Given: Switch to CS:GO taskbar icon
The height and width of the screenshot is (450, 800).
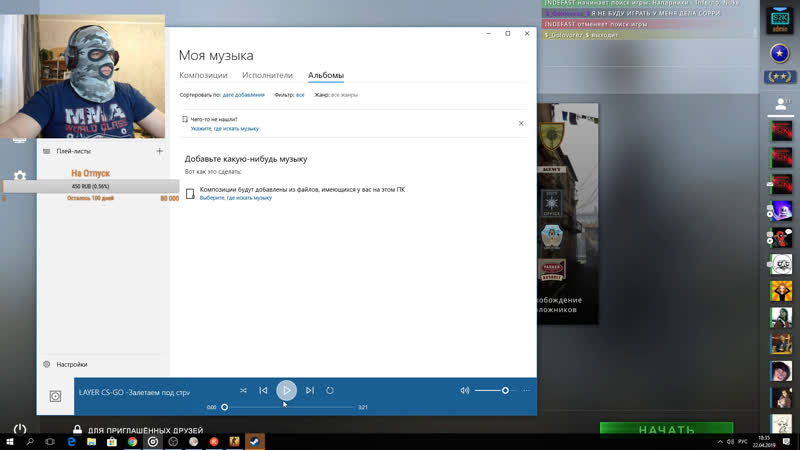Looking at the screenshot, I should click(x=234, y=442).
